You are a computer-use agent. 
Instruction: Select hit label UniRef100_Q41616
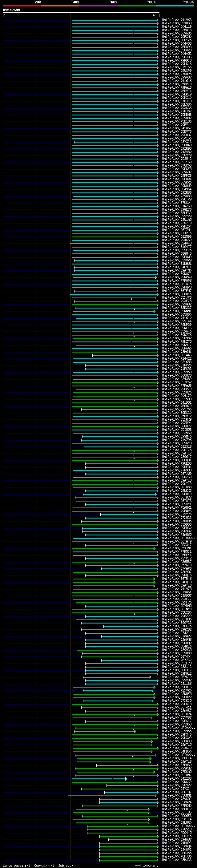pos(176,81)
